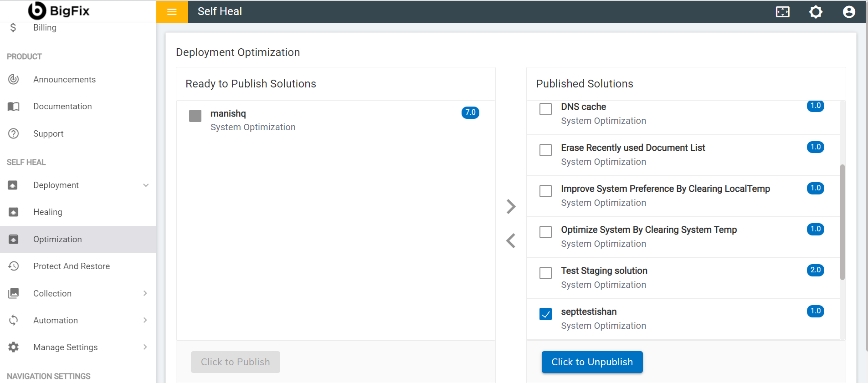Click the Support question mark icon

14,133
